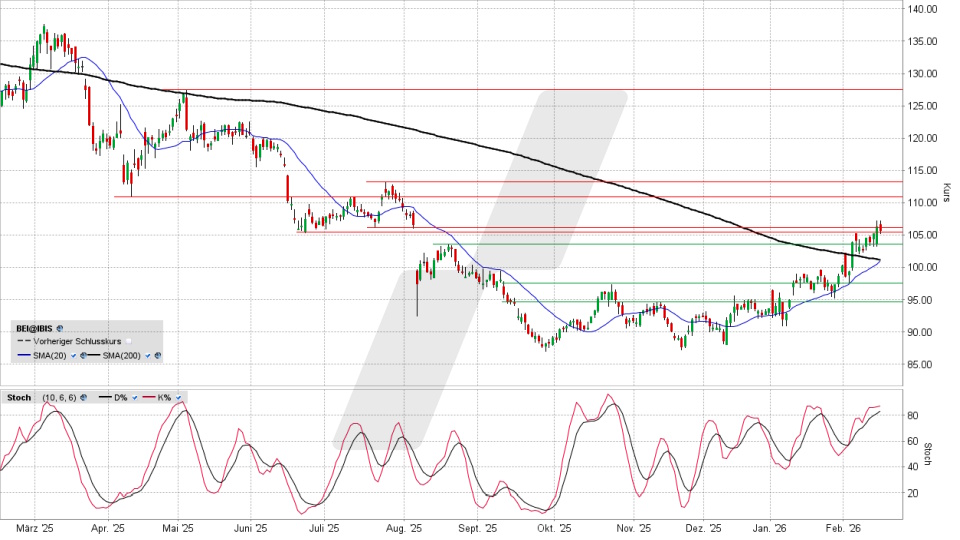The width and height of the screenshot is (960, 540).
Task: Click the BEI@IBIS symbol label
Action: click(34, 327)
